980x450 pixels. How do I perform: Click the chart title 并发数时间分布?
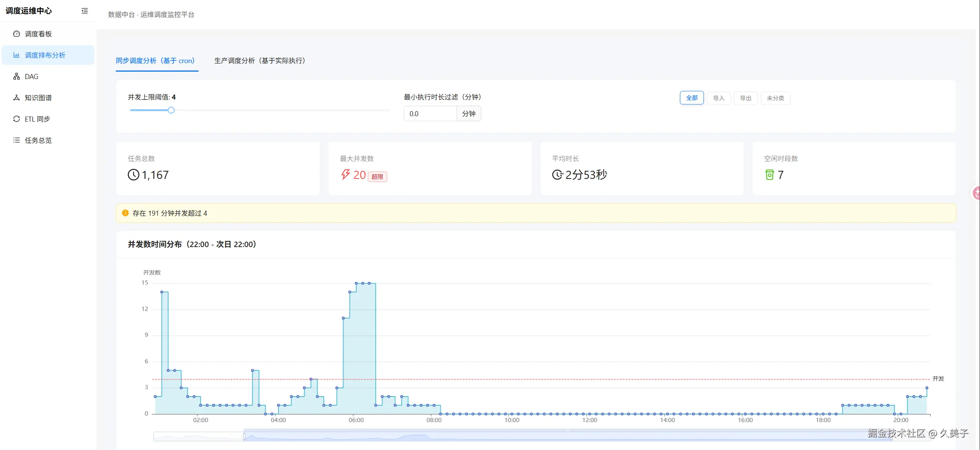(192, 244)
